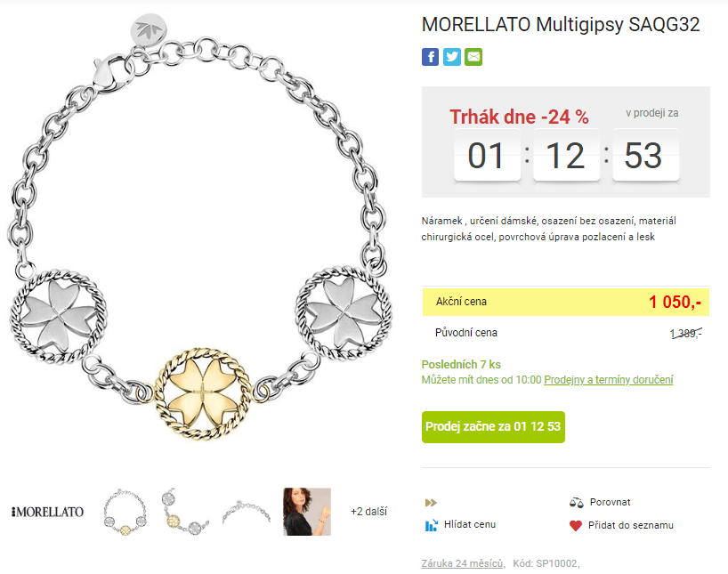View second angled bracelet thumbnail

coord(185,512)
